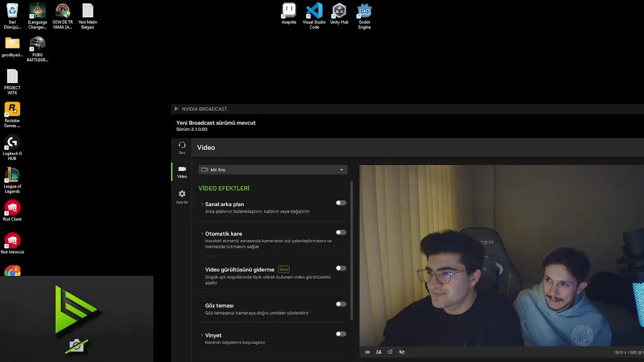
Task: Open the Logitech G HUB icon
Action: (x=12, y=147)
